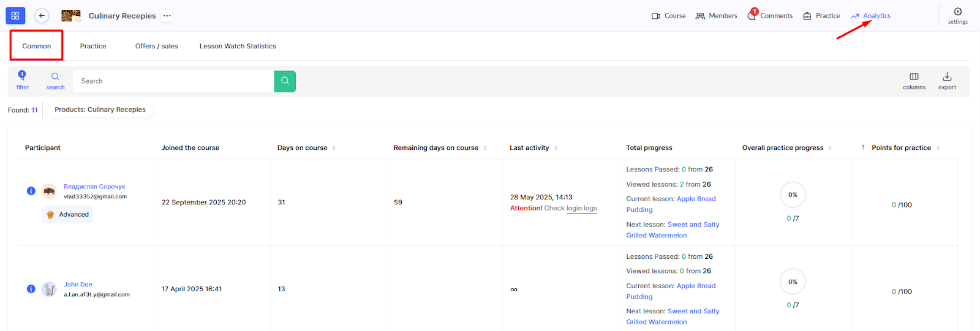Open the settings gear icon
The image size is (980, 331).
tap(957, 12)
